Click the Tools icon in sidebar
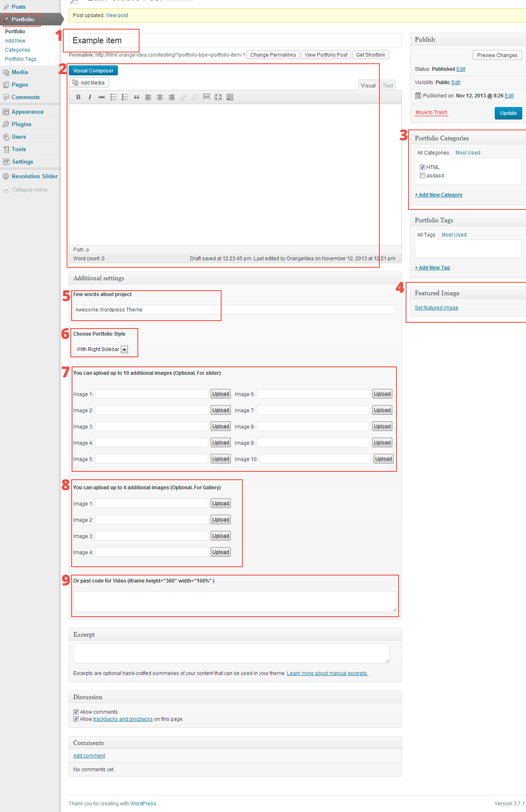This screenshot has height=812, width=526. 6,149
